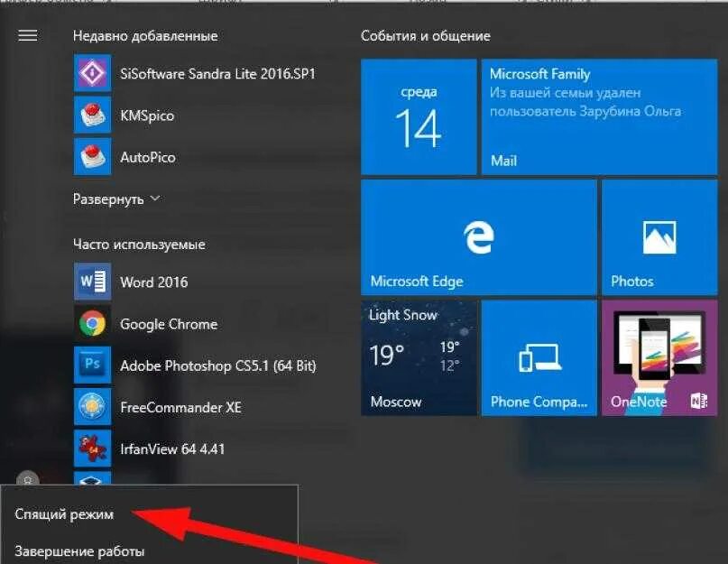This screenshot has width=728, height=564.
Task: Open Word 2016 from frequently used apps
Action: [153, 282]
